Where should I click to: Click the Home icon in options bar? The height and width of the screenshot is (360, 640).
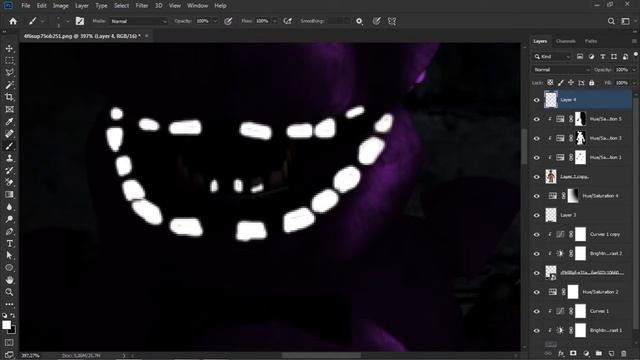13,21
